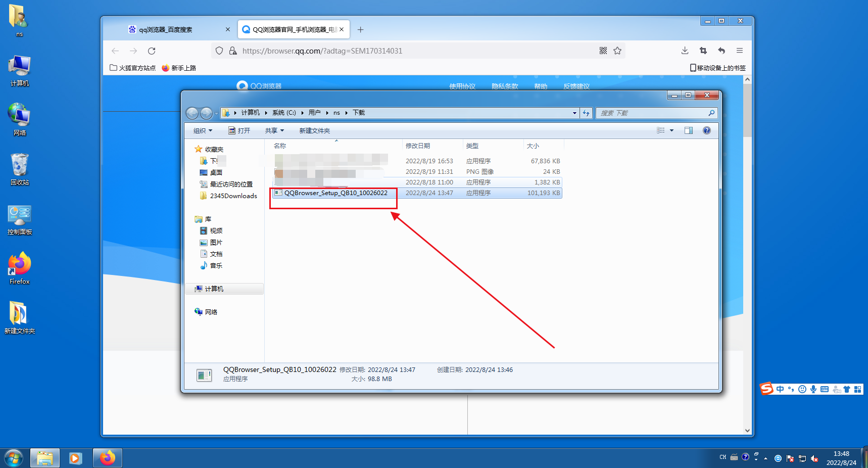This screenshot has width=868, height=468.
Task: Click the change view icon in Explorer
Action: point(661,130)
